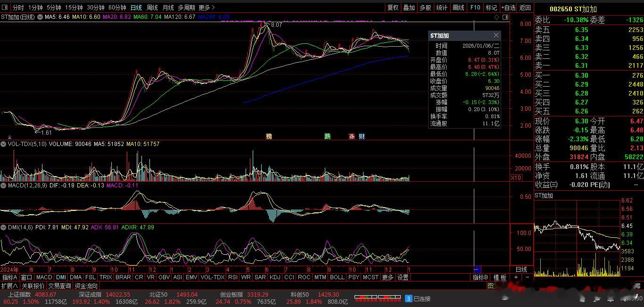Click the 画线 draw line button
Image resolution: width=644 pixels, height=307 pixels.
point(458,8)
